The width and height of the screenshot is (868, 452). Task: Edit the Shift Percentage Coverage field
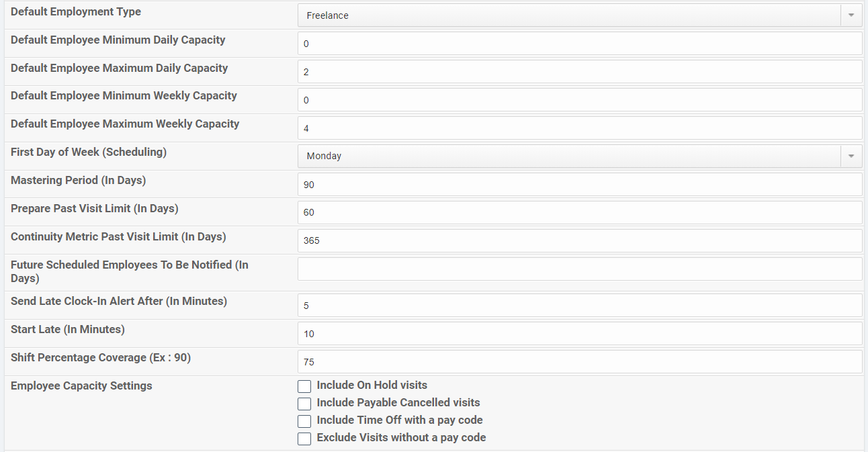pyautogui.click(x=579, y=362)
